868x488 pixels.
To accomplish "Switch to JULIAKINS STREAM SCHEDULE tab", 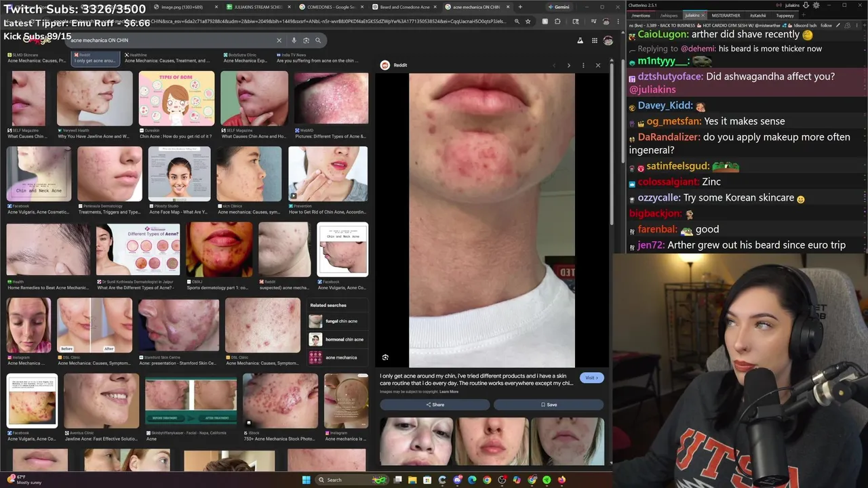I will [x=258, y=7].
